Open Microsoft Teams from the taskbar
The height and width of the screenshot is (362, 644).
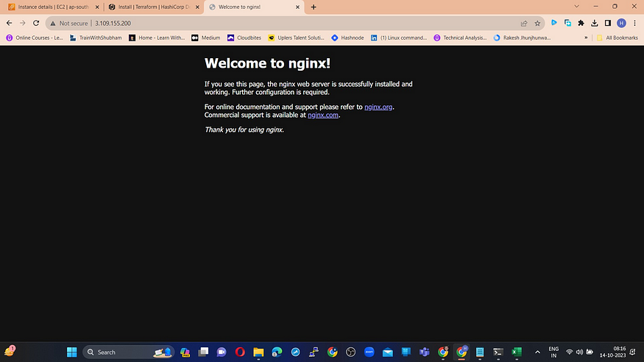click(424, 352)
